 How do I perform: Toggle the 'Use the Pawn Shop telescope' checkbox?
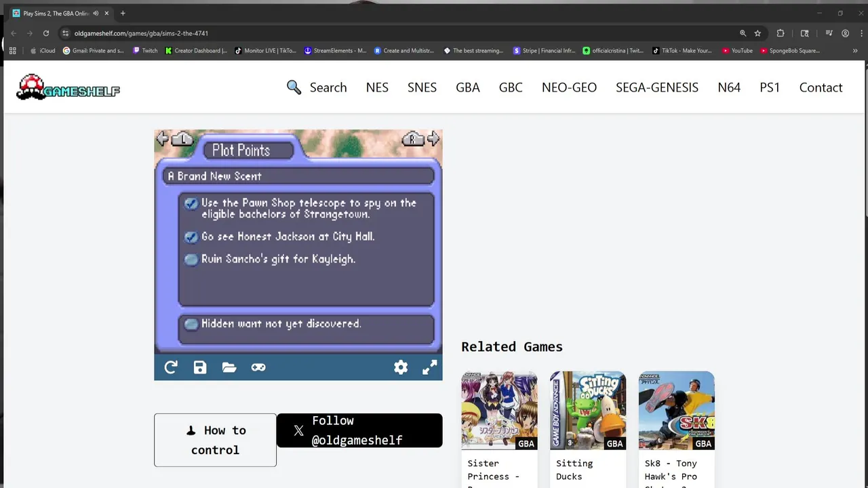pyautogui.click(x=191, y=203)
